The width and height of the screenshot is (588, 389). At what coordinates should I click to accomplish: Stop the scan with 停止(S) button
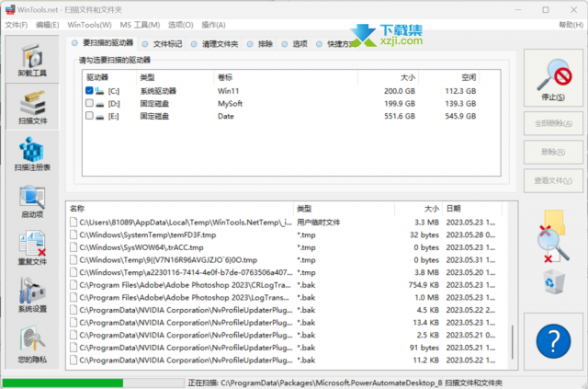[x=553, y=78]
